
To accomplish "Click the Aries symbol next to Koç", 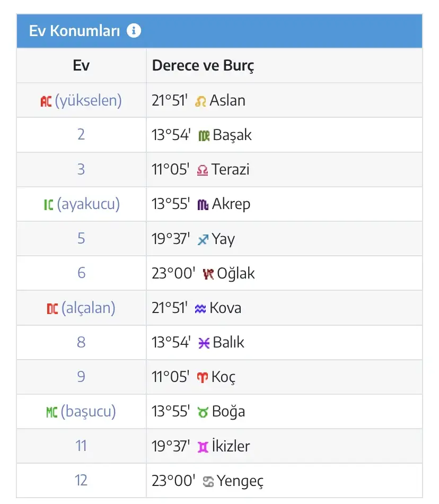I will point(203,378).
